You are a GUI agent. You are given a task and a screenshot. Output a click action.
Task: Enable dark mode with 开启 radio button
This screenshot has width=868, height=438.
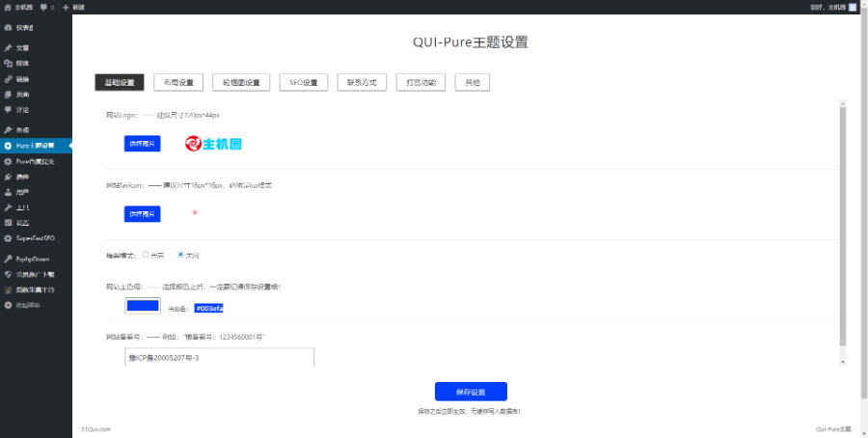point(146,255)
